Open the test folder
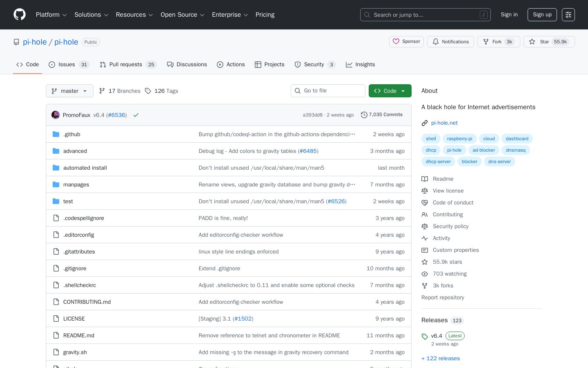Screen dimensions: 588x368 (68, 201)
